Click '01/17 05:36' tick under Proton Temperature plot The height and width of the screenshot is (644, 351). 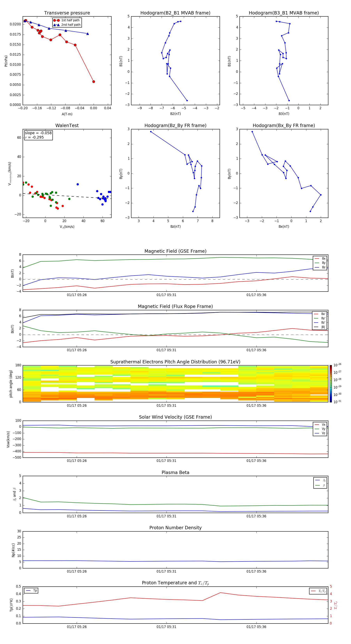pyautogui.click(x=256, y=627)
